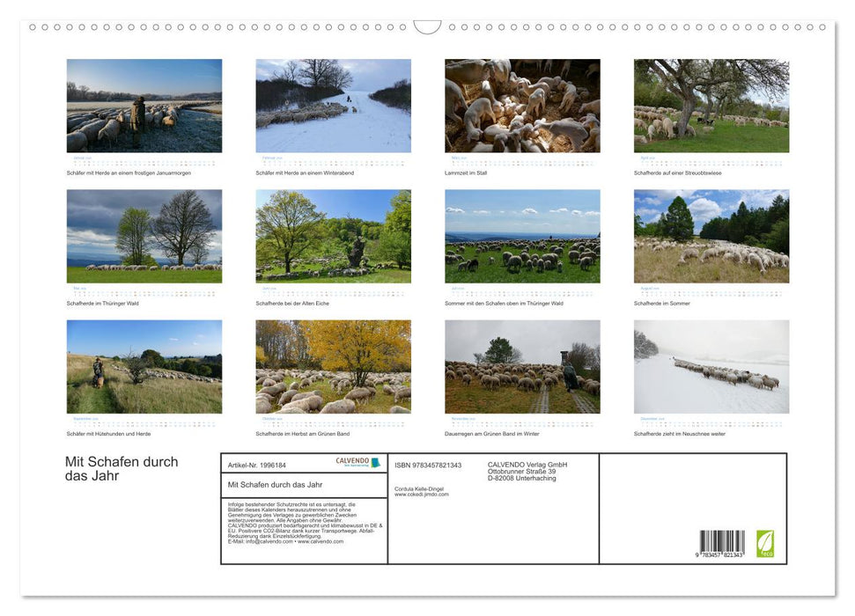Click the 'Schafherde im Sommer' August photo
This screenshot has height=616, width=855.
(x=711, y=236)
